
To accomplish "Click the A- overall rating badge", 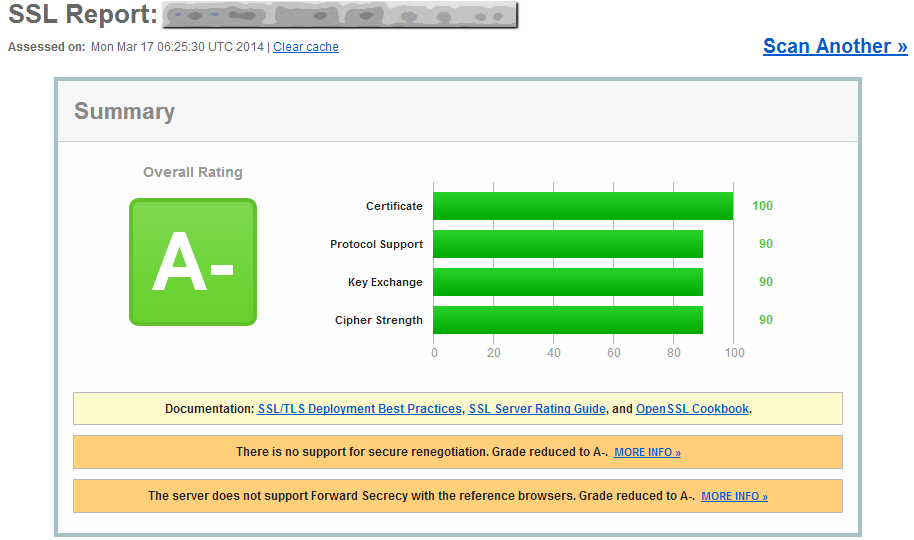I will 193,262.
